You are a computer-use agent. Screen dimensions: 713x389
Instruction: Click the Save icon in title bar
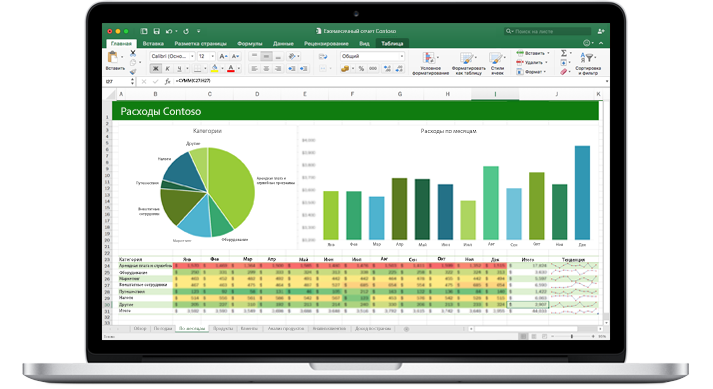(156, 31)
